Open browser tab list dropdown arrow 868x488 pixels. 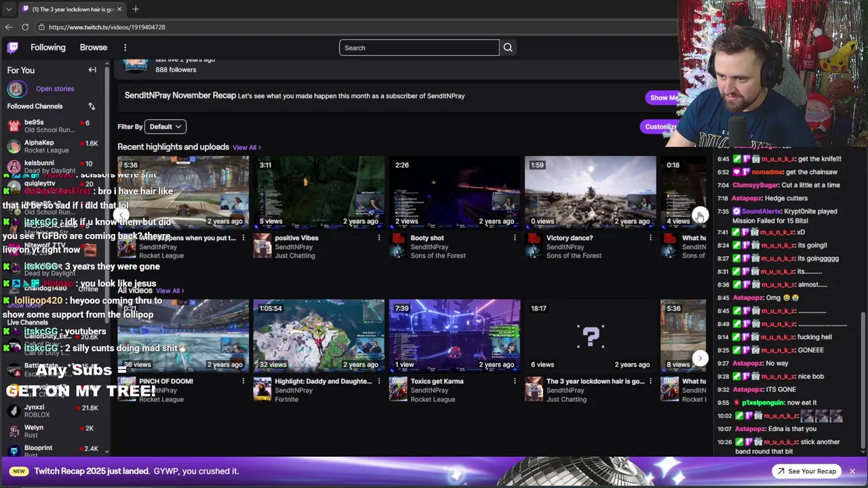[x=8, y=9]
